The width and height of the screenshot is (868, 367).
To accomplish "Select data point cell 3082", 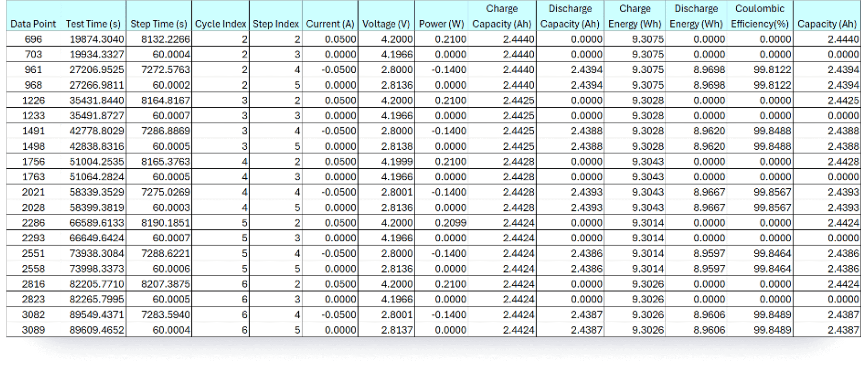I will click(x=33, y=315).
